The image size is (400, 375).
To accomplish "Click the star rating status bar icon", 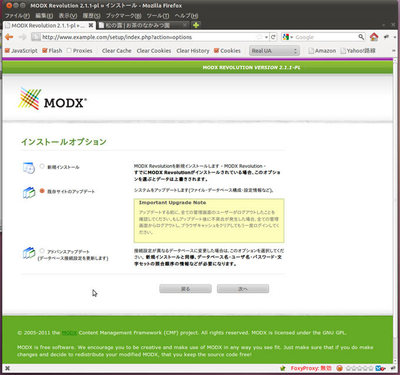I will coord(360,368).
